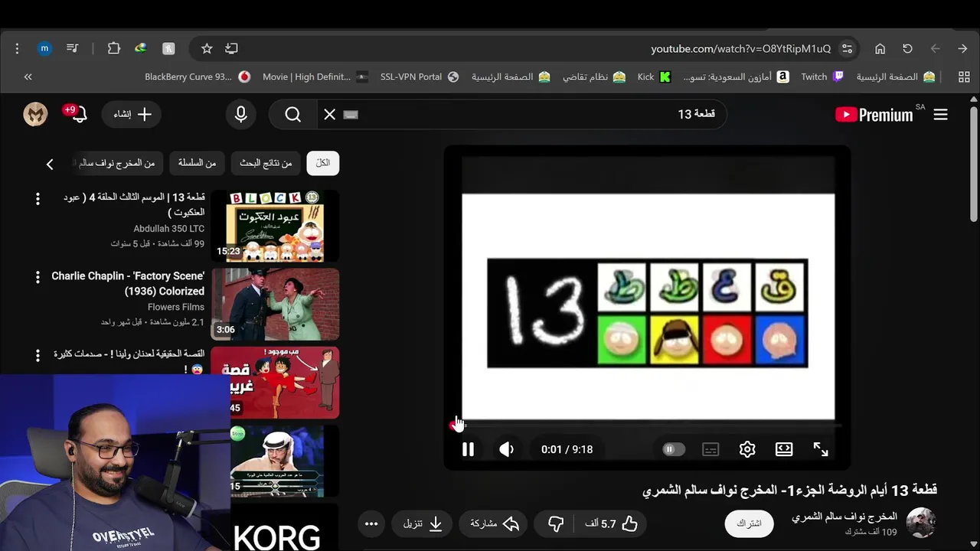The width and height of the screenshot is (980, 551).
Task: Open the account avatar menu
Action: coord(35,114)
